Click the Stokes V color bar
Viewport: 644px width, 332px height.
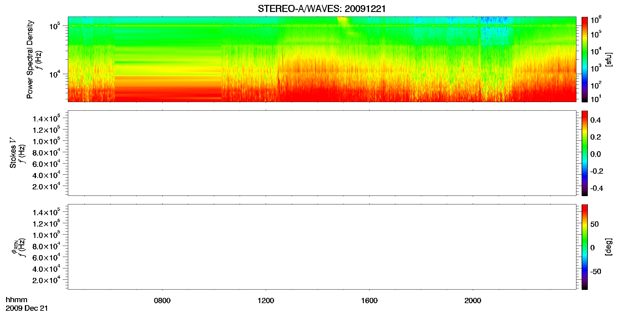click(x=585, y=153)
